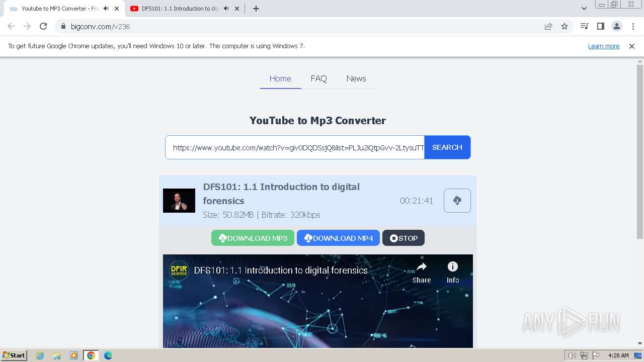Open the FAQ page

coord(318,78)
